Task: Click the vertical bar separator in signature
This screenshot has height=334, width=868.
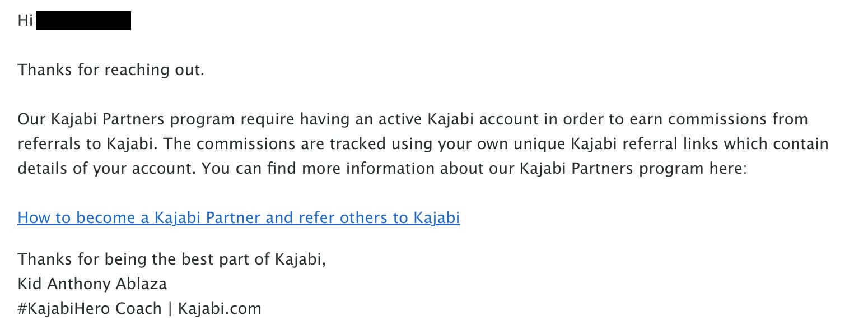Action: [x=170, y=309]
